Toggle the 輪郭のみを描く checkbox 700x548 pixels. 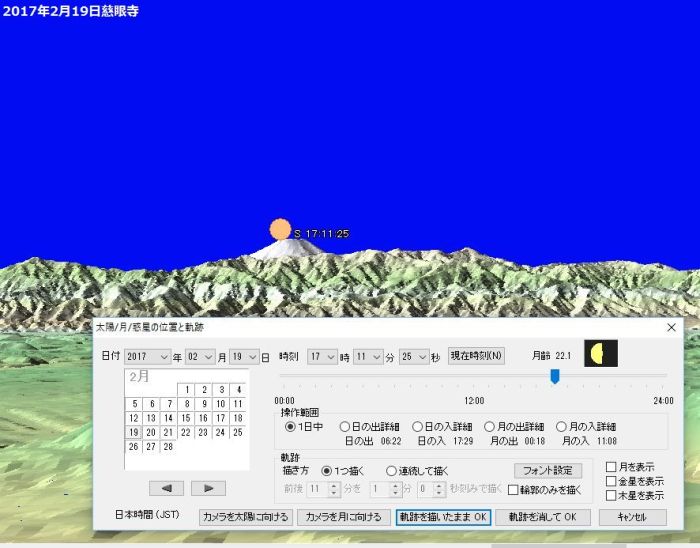coord(513,490)
